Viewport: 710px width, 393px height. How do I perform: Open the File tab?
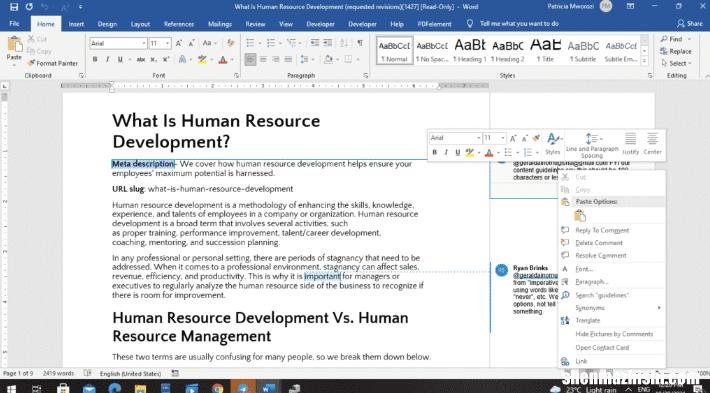click(x=14, y=24)
